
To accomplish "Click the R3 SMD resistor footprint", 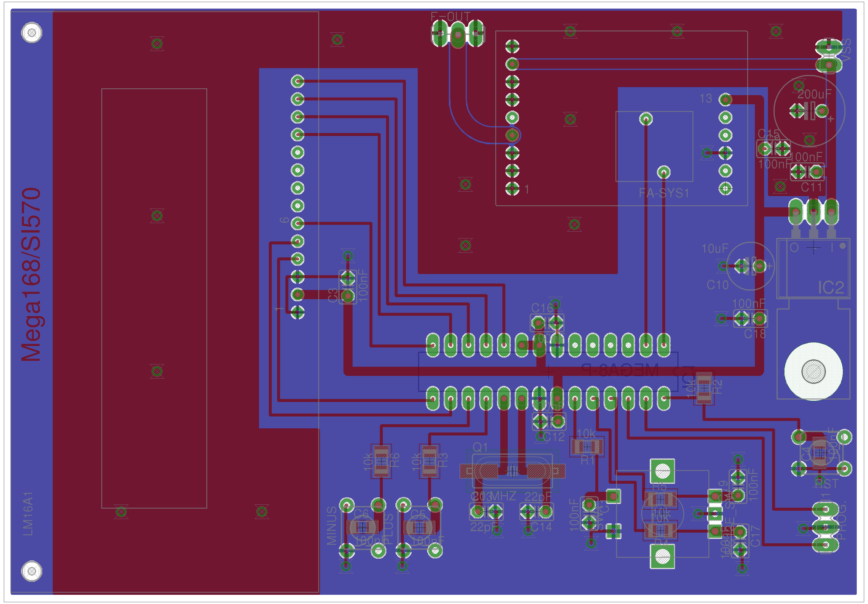I will tap(430, 461).
